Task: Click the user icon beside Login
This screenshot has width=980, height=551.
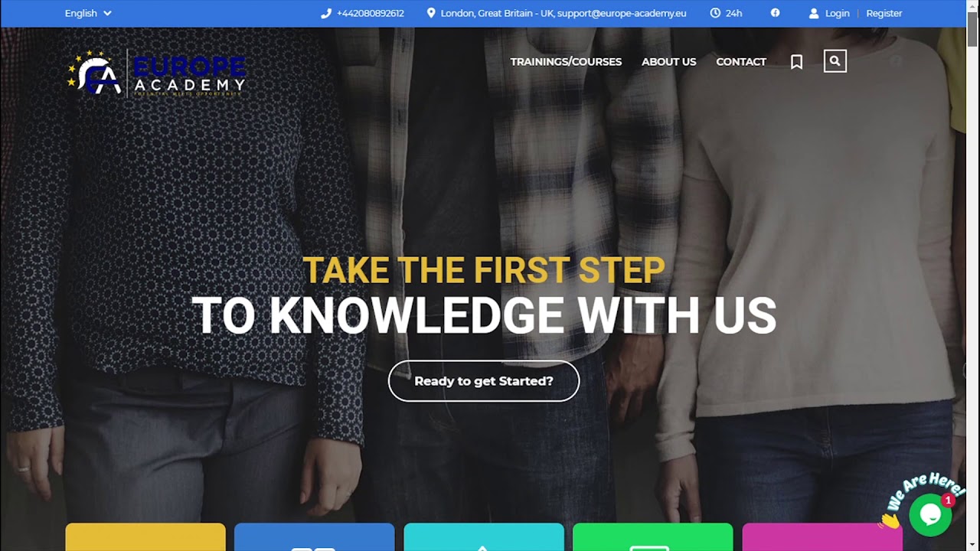Action: [814, 13]
